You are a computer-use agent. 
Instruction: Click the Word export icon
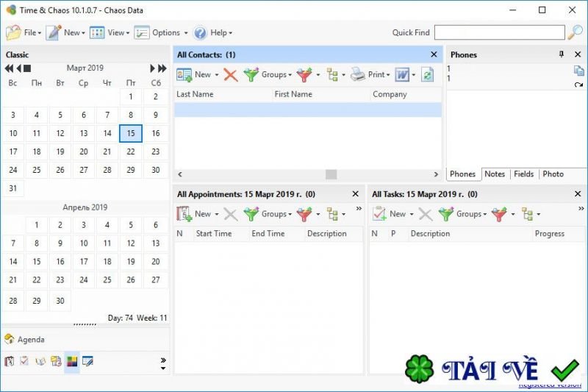point(402,74)
